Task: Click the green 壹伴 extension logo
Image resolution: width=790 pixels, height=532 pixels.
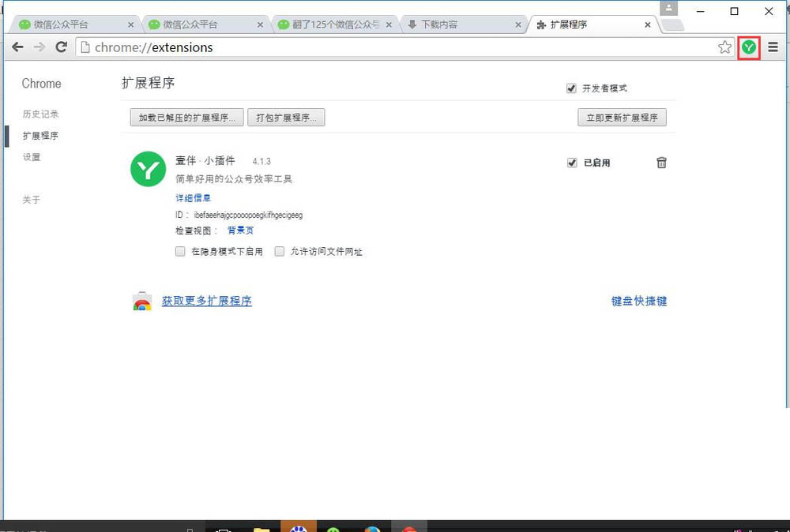Action: (148, 169)
